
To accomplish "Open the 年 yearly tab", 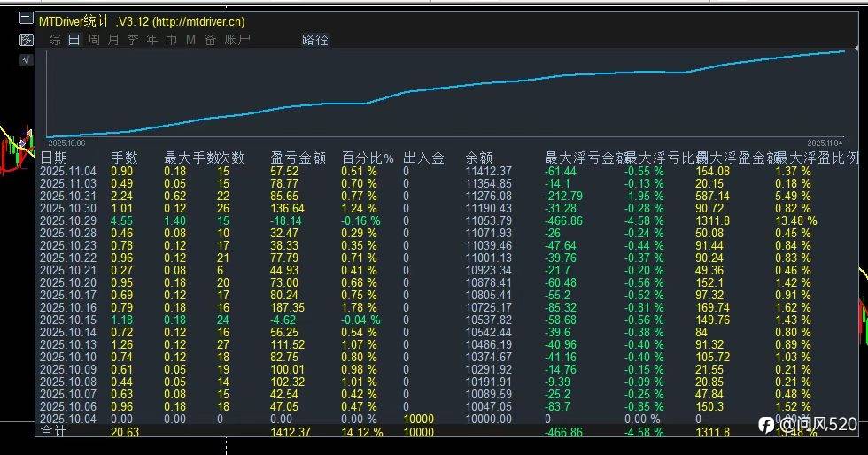I will (152, 40).
